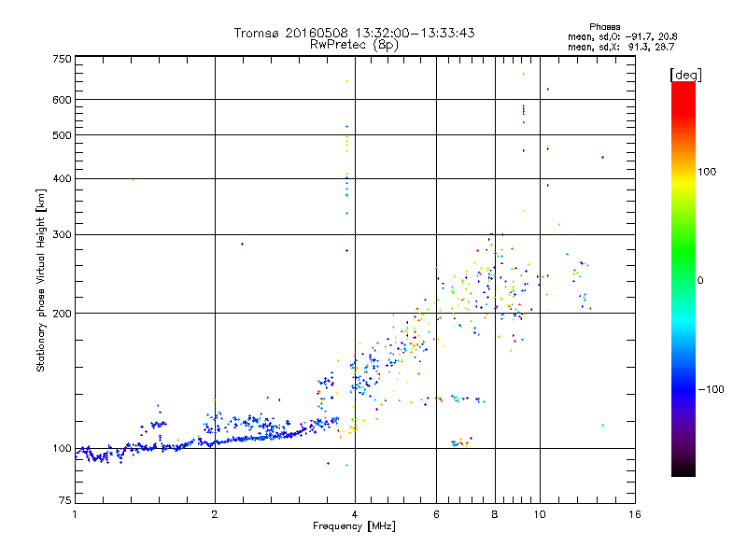Click the 'mean, sd,X: 91.3, 28.7' line
This screenshot has width=747, height=560.
pos(621,47)
